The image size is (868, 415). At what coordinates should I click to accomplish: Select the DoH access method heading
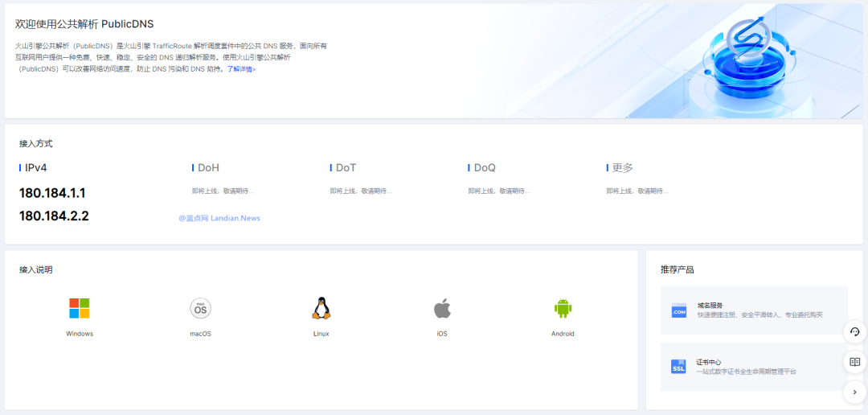pyautogui.click(x=208, y=167)
